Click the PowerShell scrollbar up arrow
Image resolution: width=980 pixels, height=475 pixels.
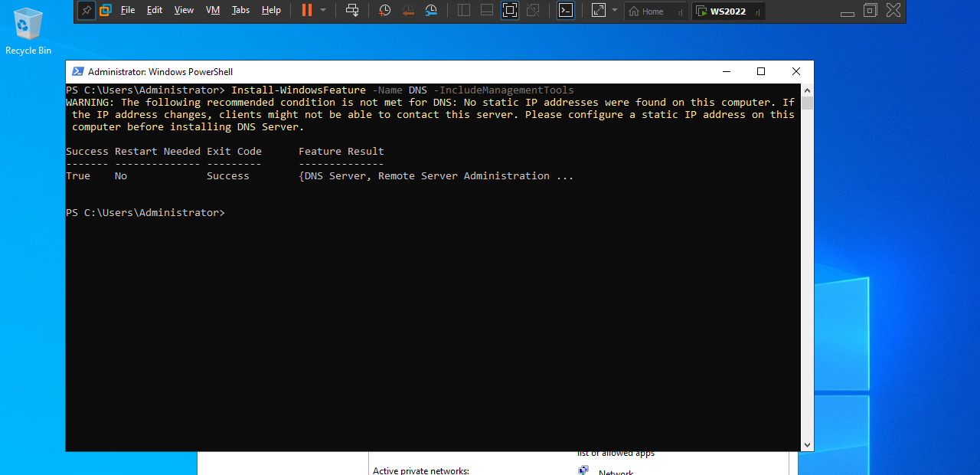[808, 90]
